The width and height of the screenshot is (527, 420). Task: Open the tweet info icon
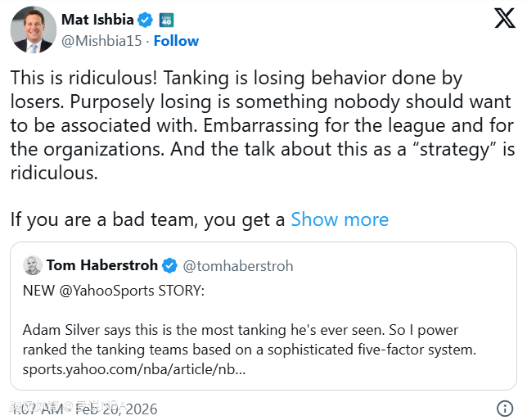click(505, 408)
